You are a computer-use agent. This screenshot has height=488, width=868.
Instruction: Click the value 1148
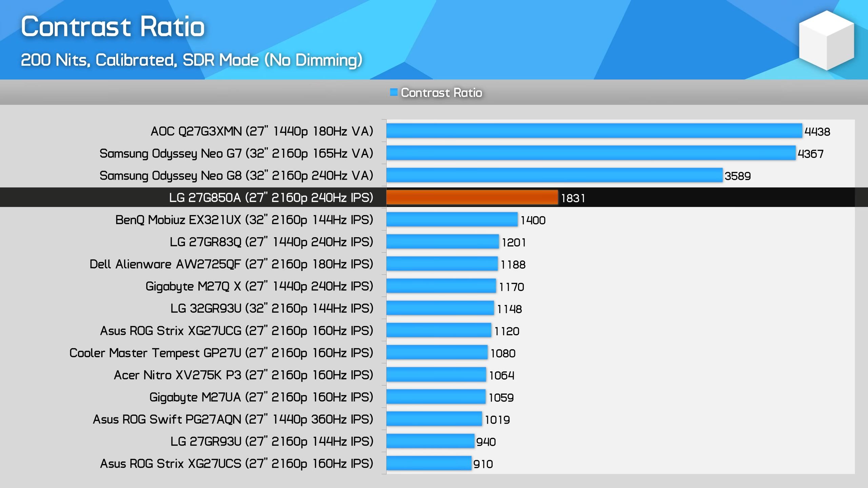click(x=509, y=309)
